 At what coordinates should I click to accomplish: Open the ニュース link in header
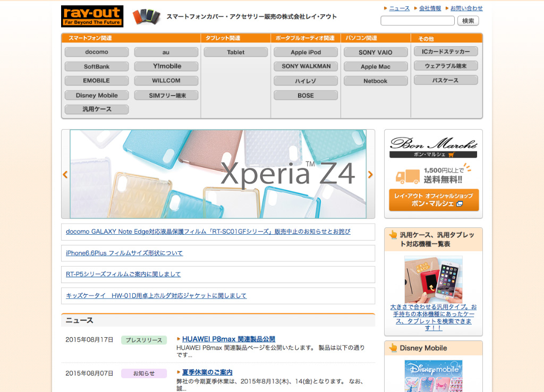(x=399, y=8)
